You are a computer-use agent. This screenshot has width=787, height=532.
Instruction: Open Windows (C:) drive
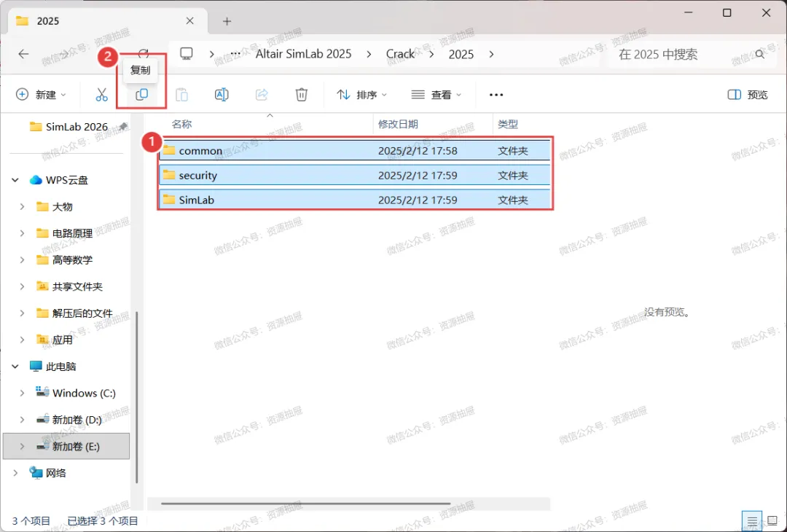(x=84, y=393)
